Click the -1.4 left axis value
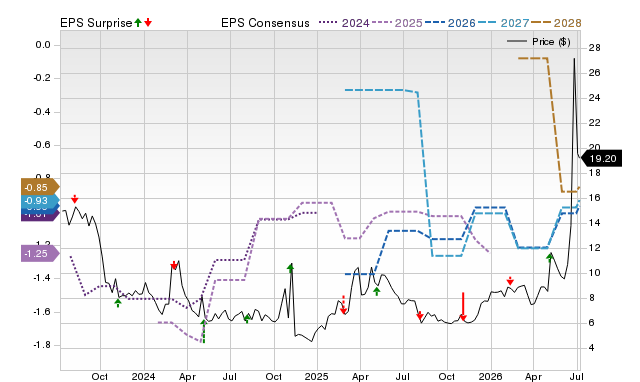This screenshot has width=640, height=382. pyautogui.click(x=42, y=278)
